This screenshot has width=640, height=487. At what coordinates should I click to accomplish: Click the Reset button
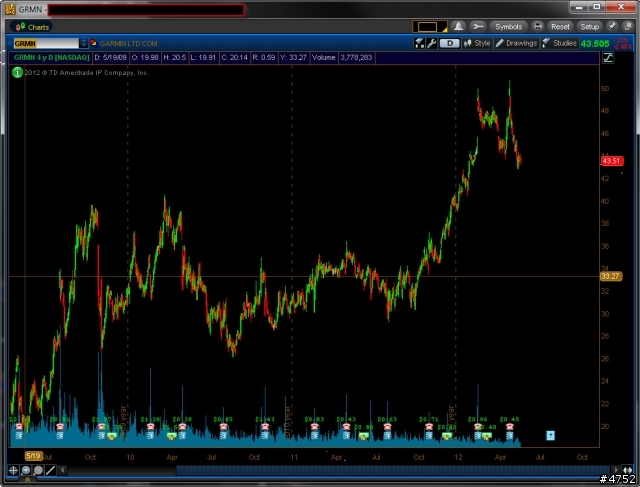pos(560,27)
